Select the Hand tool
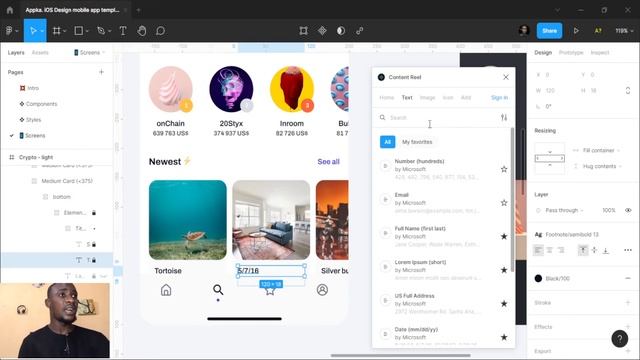 (x=142, y=31)
